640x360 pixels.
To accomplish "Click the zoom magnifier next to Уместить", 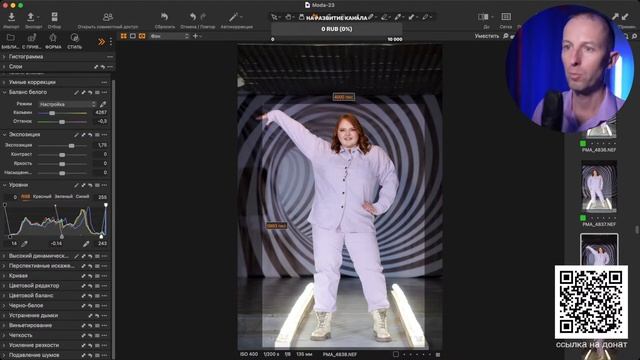I will pos(505,36).
